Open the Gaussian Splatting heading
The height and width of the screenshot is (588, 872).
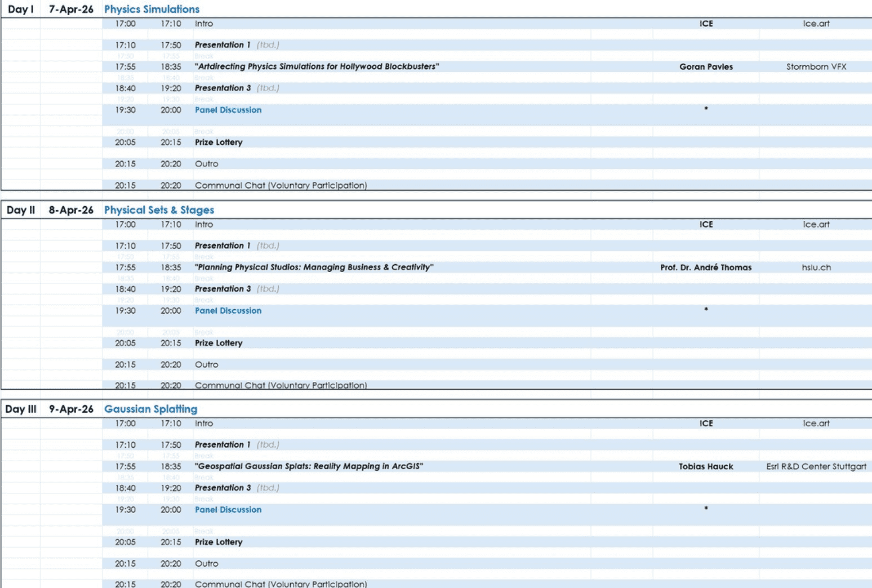point(150,409)
